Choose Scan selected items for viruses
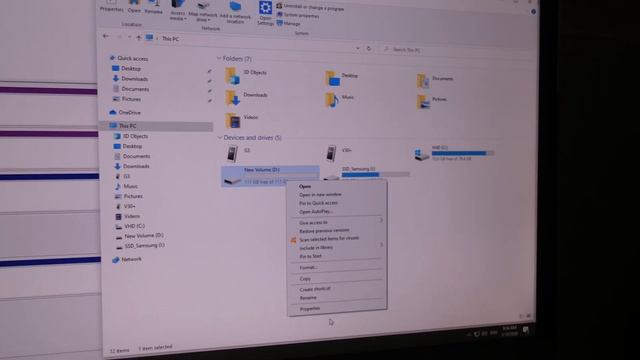This screenshot has width=640, height=360. pos(329,239)
